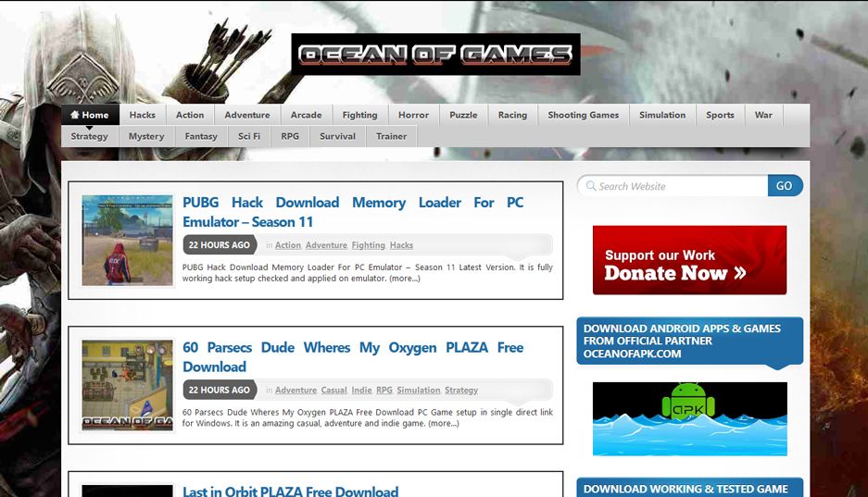Go to Simulation games
The width and height of the screenshot is (868, 497).
pyautogui.click(x=662, y=115)
